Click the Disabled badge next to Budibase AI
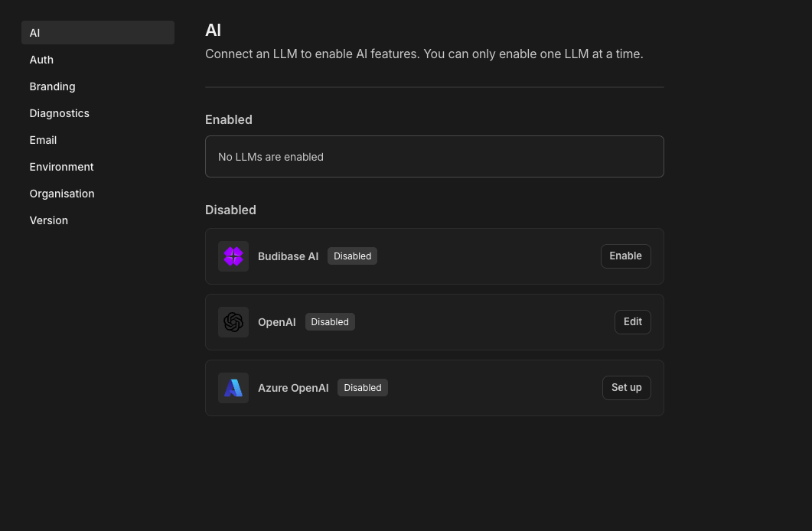 tap(352, 256)
